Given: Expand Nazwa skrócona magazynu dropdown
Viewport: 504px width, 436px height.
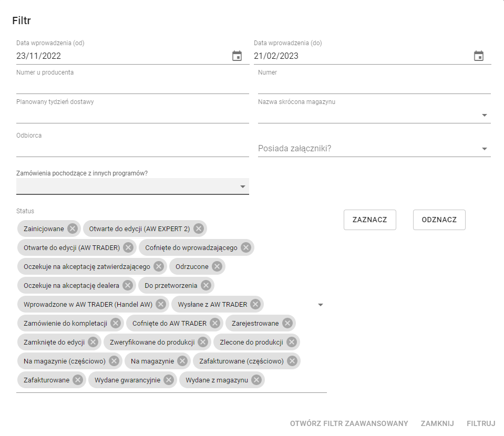Looking at the screenshot, I should 485,115.
